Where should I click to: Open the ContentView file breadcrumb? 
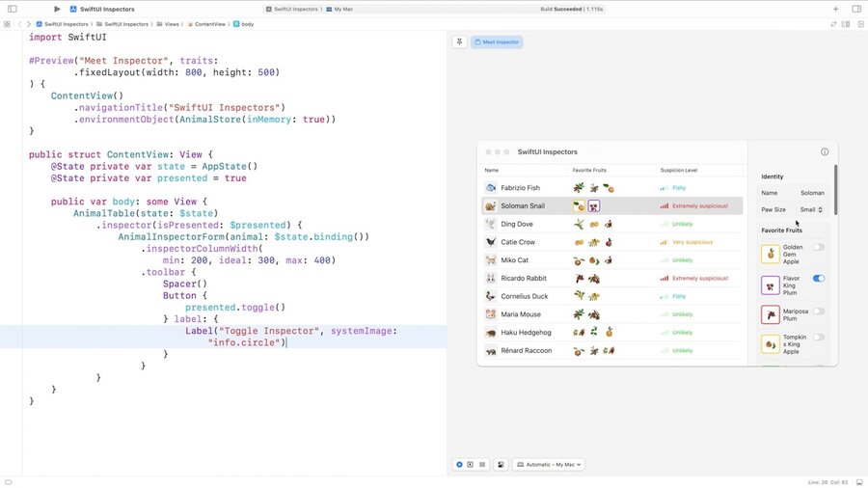206,24
